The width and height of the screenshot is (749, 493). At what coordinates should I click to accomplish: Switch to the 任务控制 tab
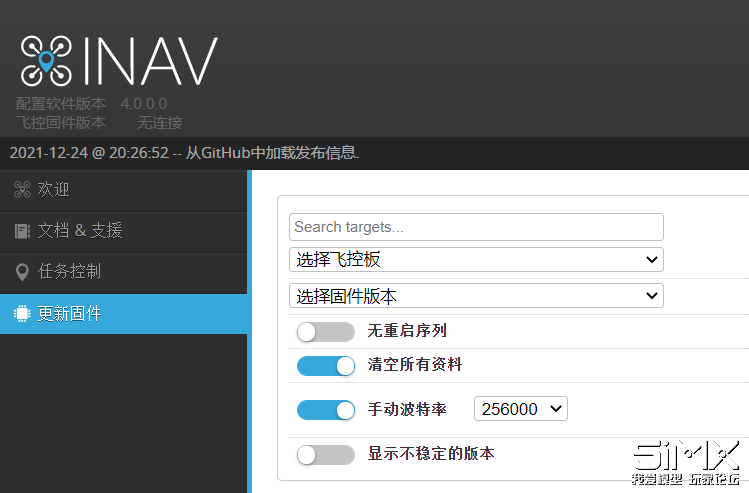point(123,272)
